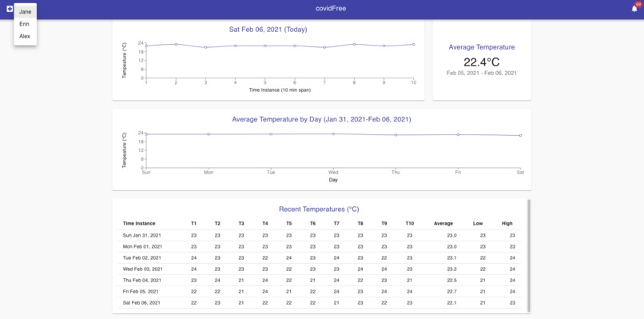The image size is (644, 319).
Task: Click the data point at time instance 8 in today's chart
Action: click(x=354, y=44)
